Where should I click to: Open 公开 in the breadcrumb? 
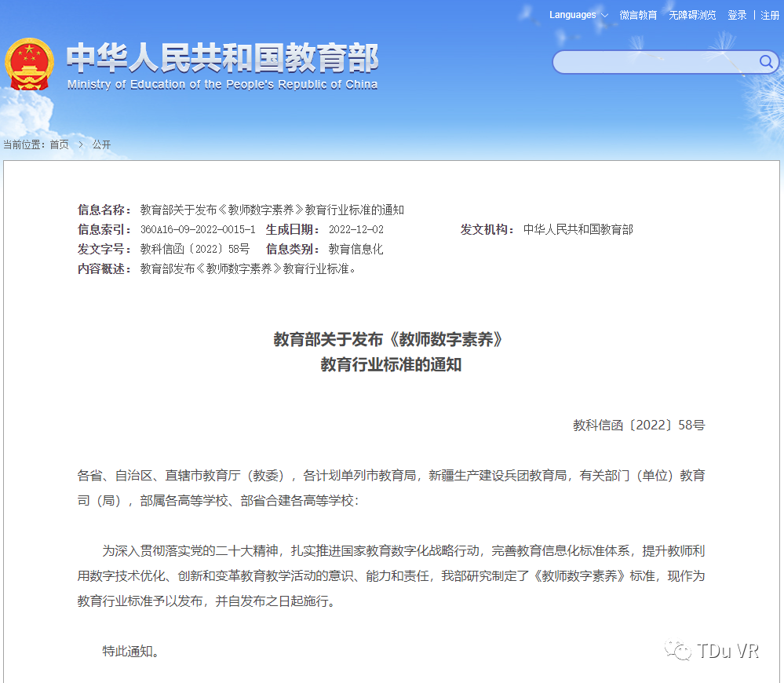pos(101,144)
